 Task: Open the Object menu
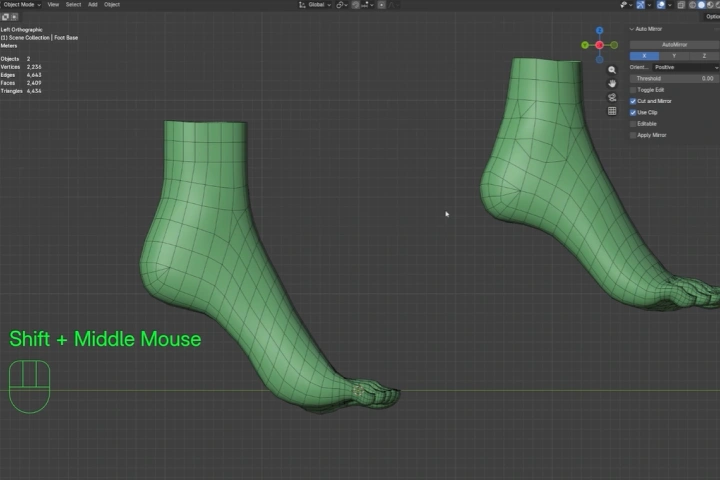tap(112, 5)
